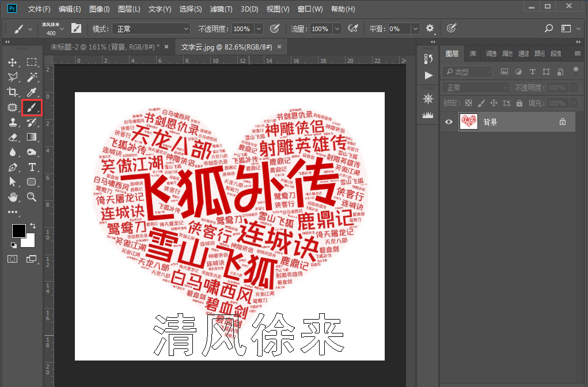Screen dimensions: 588x387
Task: Select the Blur tool
Action: point(12,152)
